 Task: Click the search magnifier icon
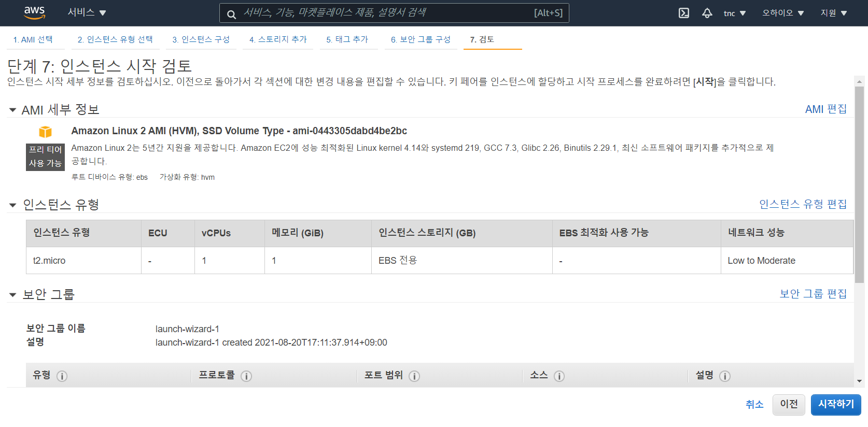(x=232, y=14)
